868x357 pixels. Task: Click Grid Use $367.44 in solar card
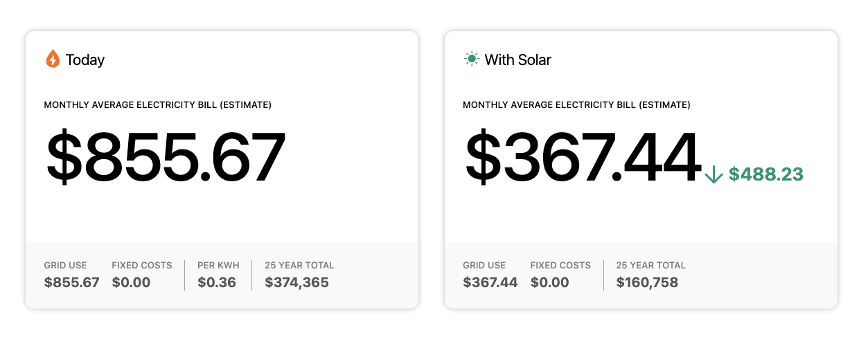tap(490, 282)
